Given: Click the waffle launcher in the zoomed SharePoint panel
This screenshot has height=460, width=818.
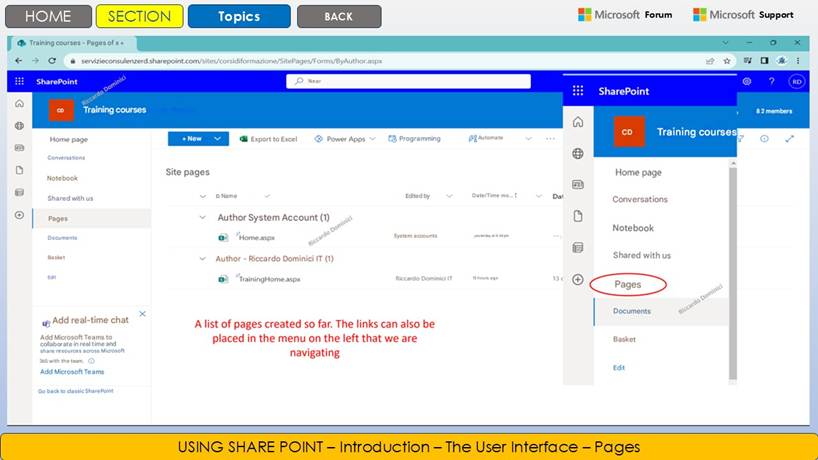Looking at the screenshot, I should click(x=578, y=91).
